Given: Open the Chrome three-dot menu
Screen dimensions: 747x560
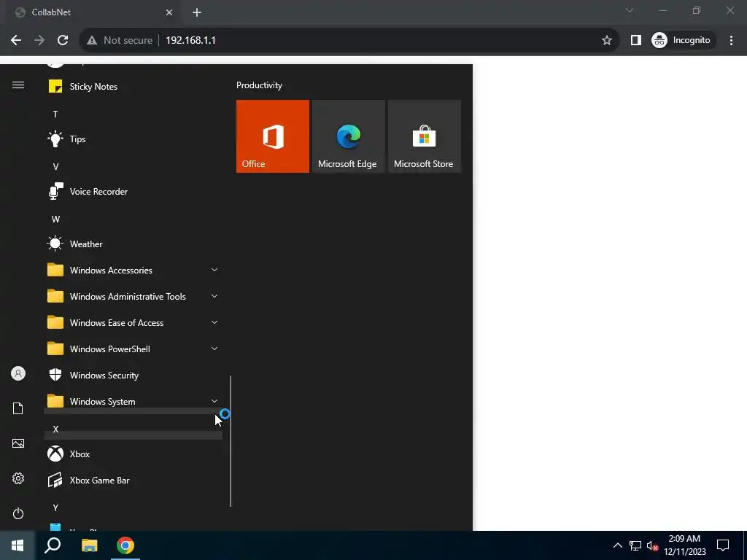Looking at the screenshot, I should point(731,41).
